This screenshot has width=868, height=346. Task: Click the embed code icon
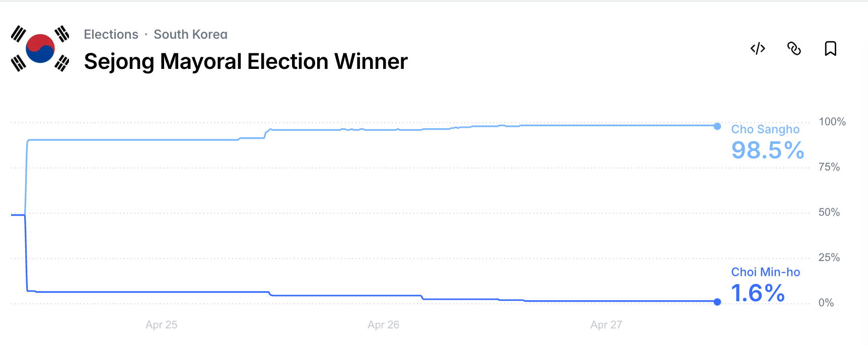click(x=758, y=49)
